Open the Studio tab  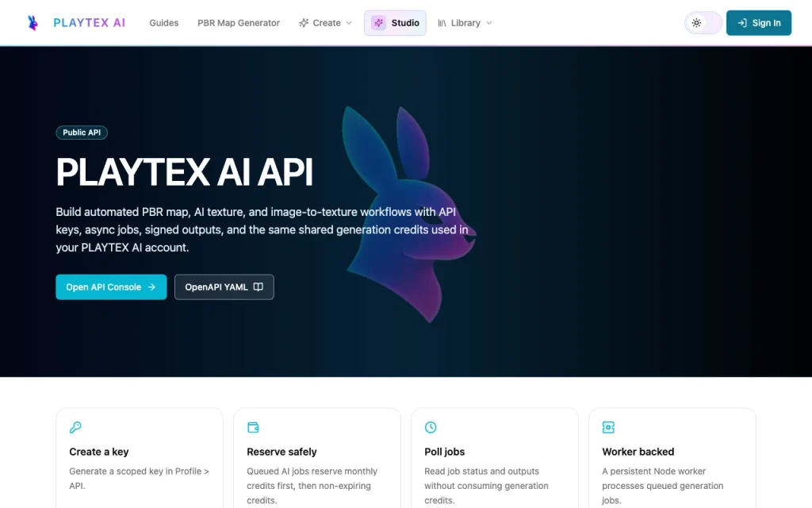tap(395, 23)
